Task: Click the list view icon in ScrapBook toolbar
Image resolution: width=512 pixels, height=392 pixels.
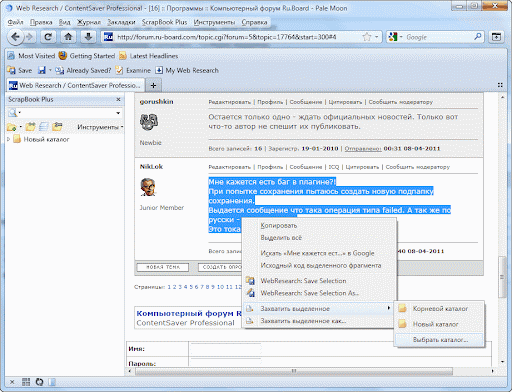Action: click(x=43, y=127)
